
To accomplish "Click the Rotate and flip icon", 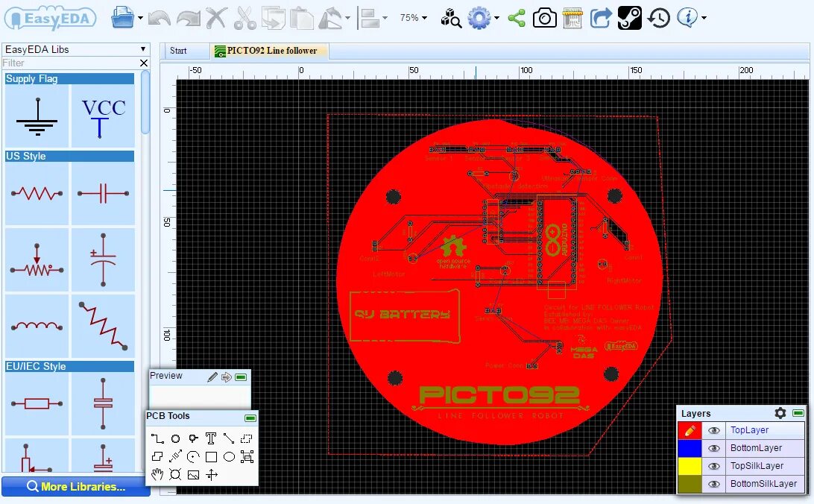I will coord(330,18).
